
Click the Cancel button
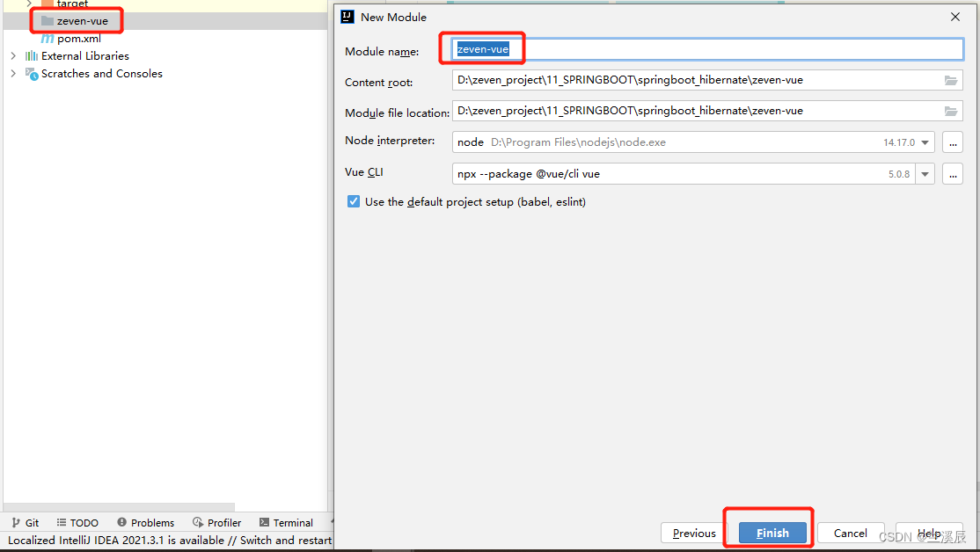pyautogui.click(x=850, y=534)
